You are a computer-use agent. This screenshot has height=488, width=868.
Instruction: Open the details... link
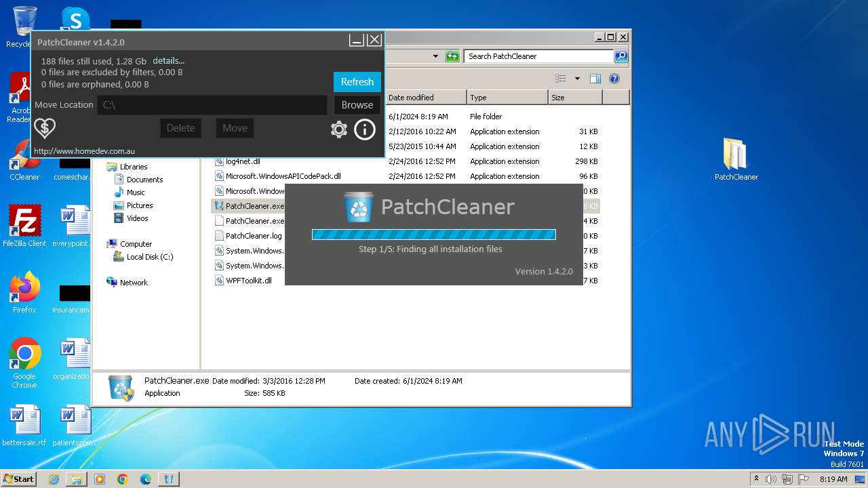pos(168,60)
